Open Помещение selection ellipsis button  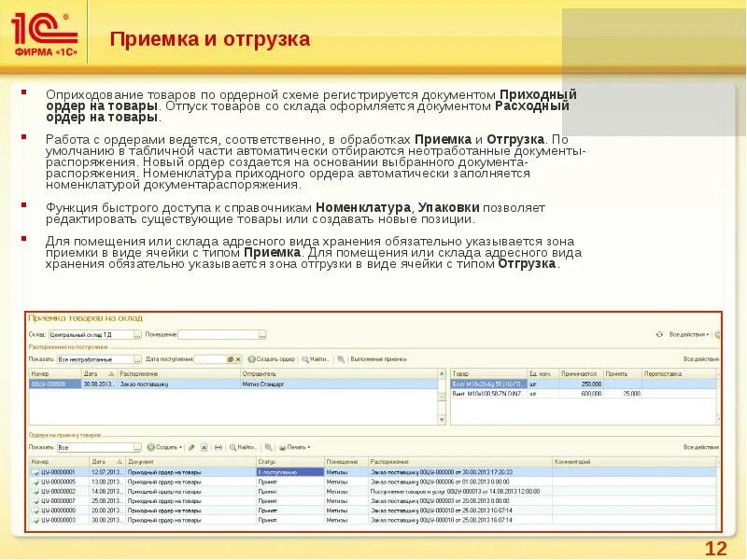262,335
